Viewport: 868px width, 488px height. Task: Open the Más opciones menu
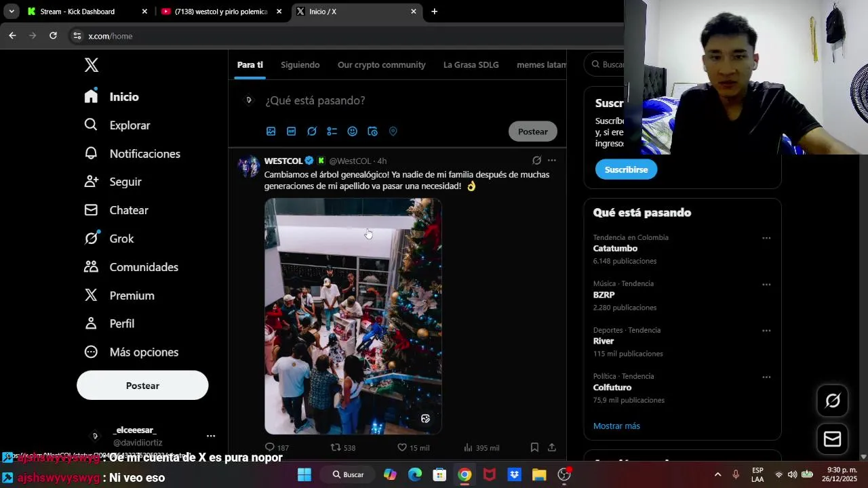131,352
